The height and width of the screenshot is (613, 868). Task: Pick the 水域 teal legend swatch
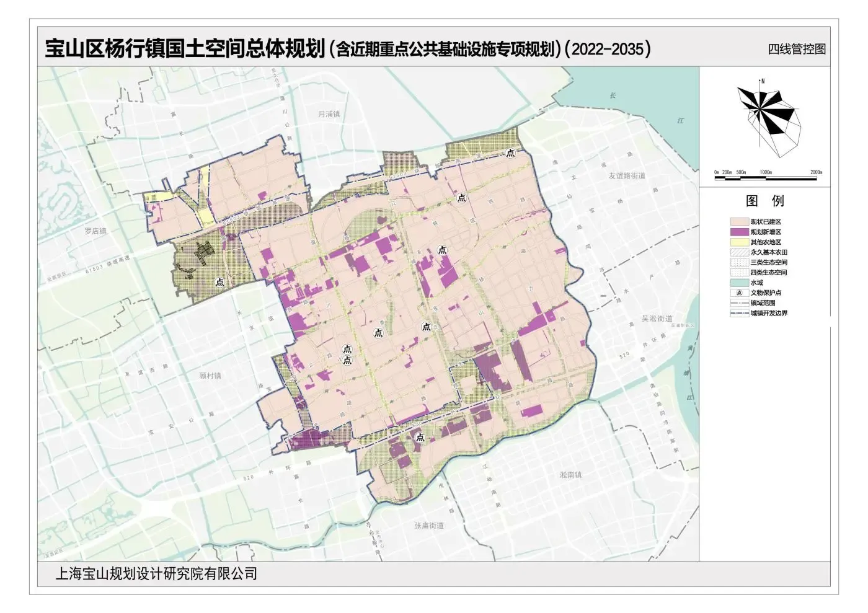(x=739, y=283)
